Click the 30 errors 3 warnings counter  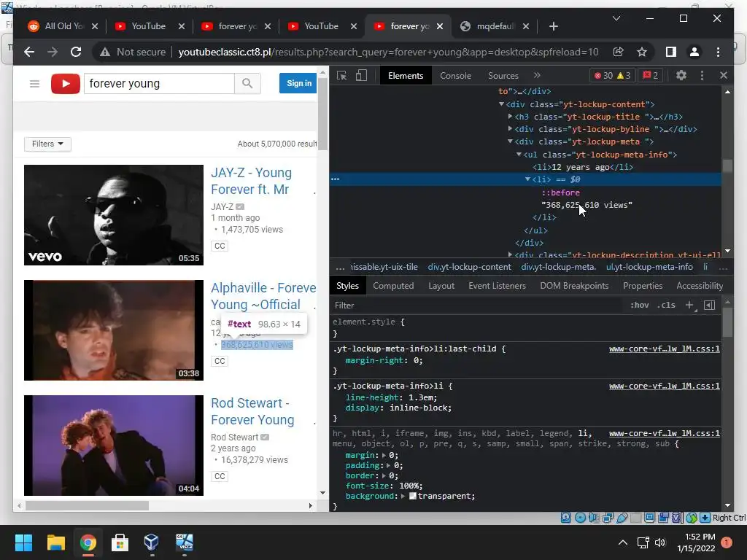(612, 75)
